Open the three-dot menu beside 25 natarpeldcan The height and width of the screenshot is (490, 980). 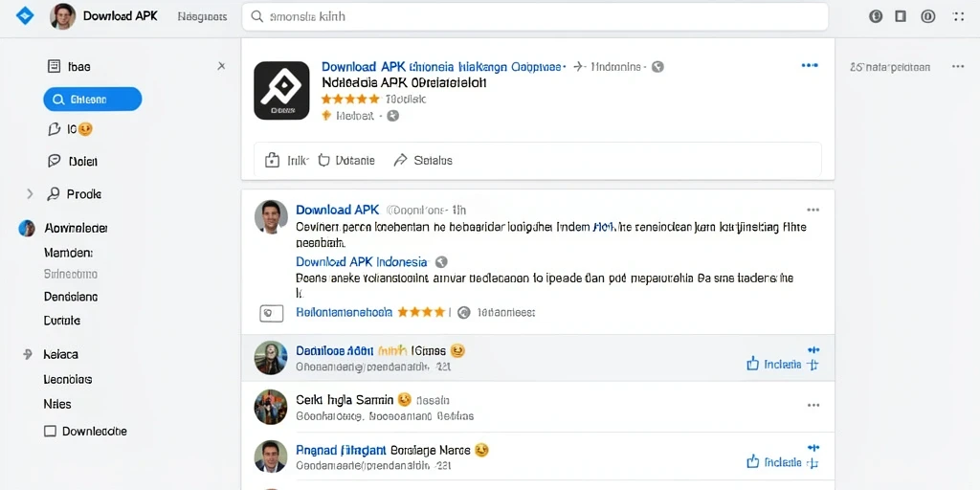point(958,66)
